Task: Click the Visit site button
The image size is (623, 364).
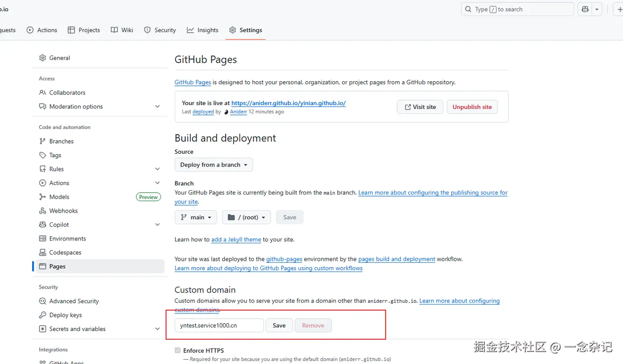Action: click(420, 107)
